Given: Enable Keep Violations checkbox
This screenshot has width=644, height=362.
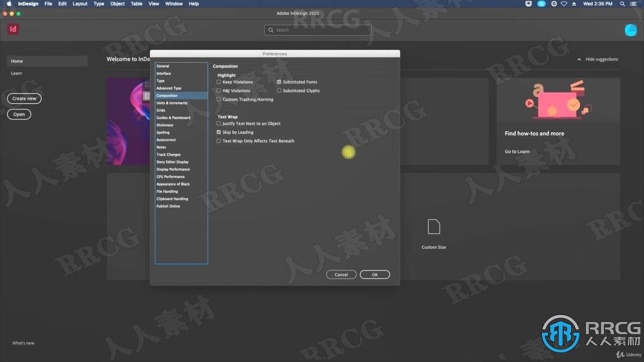Looking at the screenshot, I should pyautogui.click(x=219, y=82).
